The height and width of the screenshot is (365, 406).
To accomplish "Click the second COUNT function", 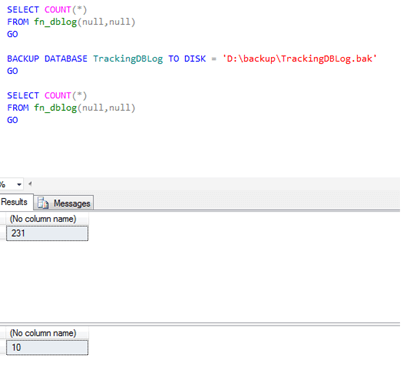I will coord(58,96).
